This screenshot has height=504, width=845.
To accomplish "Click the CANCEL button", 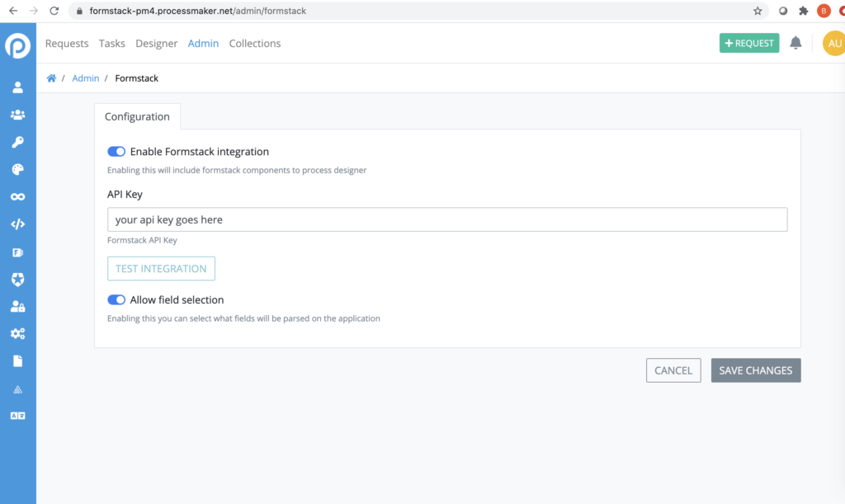I will [673, 370].
